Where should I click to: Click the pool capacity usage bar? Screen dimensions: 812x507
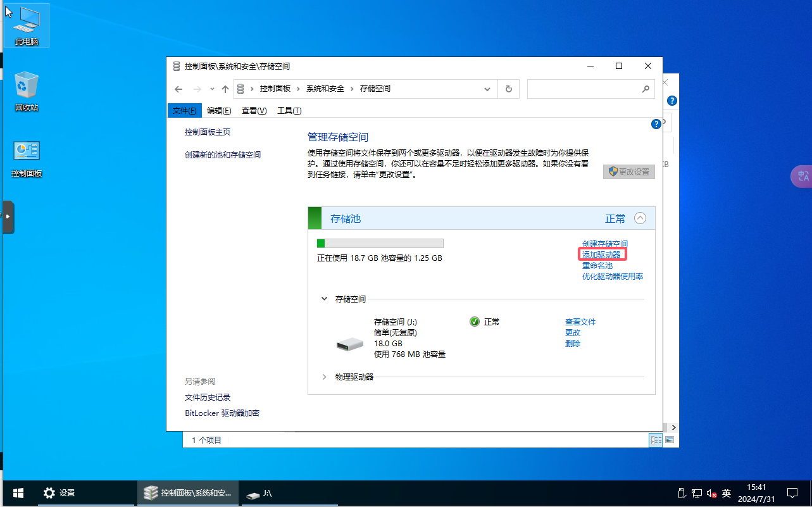[x=380, y=243]
